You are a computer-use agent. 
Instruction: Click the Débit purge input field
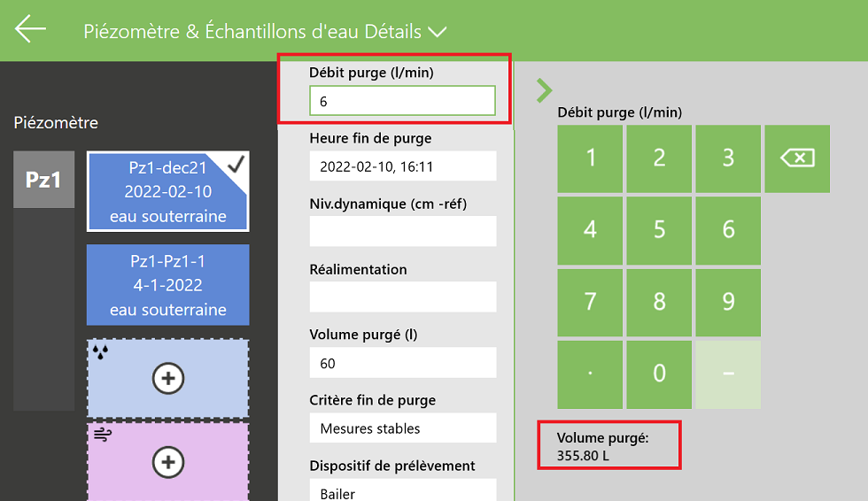click(x=402, y=101)
